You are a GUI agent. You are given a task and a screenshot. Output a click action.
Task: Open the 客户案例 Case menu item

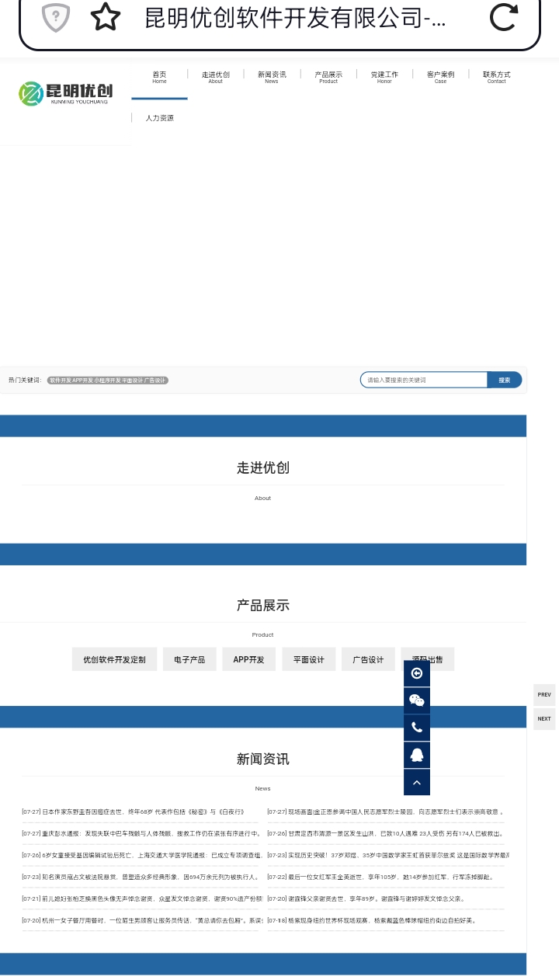440,77
